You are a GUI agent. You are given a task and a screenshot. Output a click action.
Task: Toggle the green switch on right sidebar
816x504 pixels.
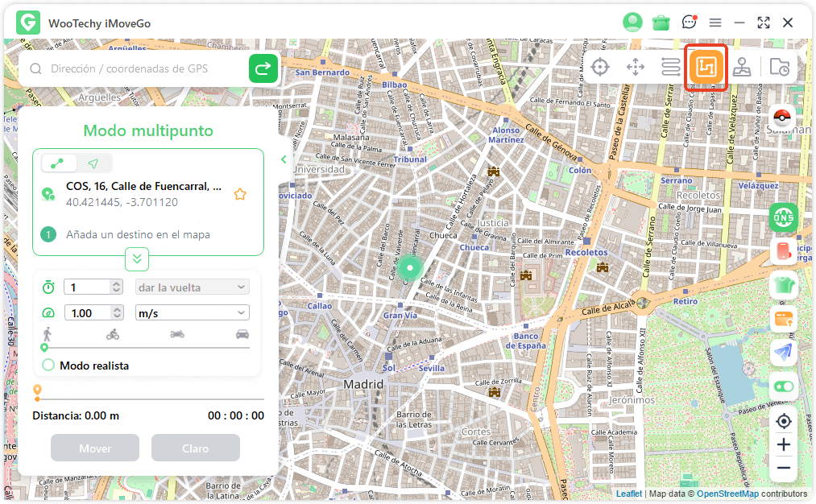(x=783, y=386)
